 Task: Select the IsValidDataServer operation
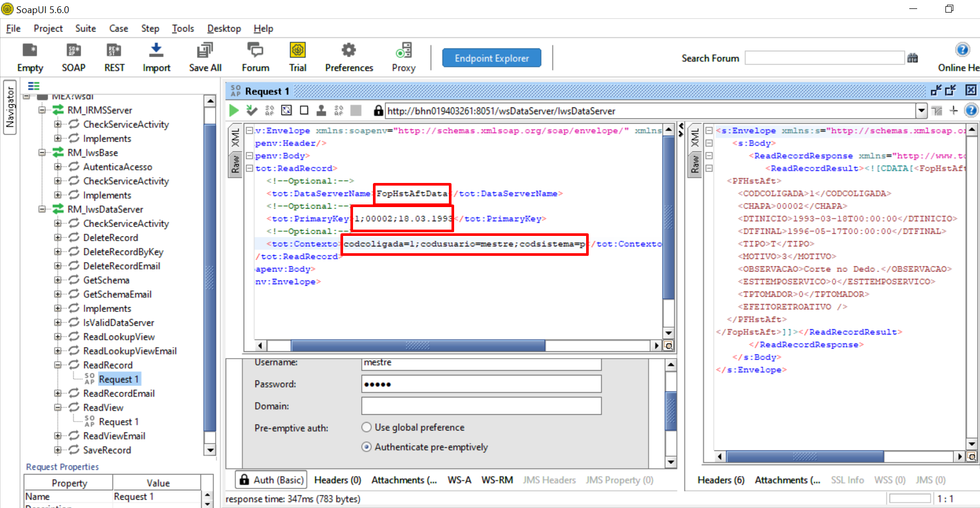click(x=118, y=322)
